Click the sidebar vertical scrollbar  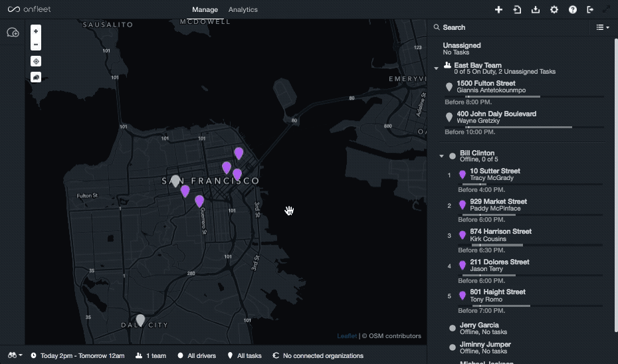pos(616,185)
